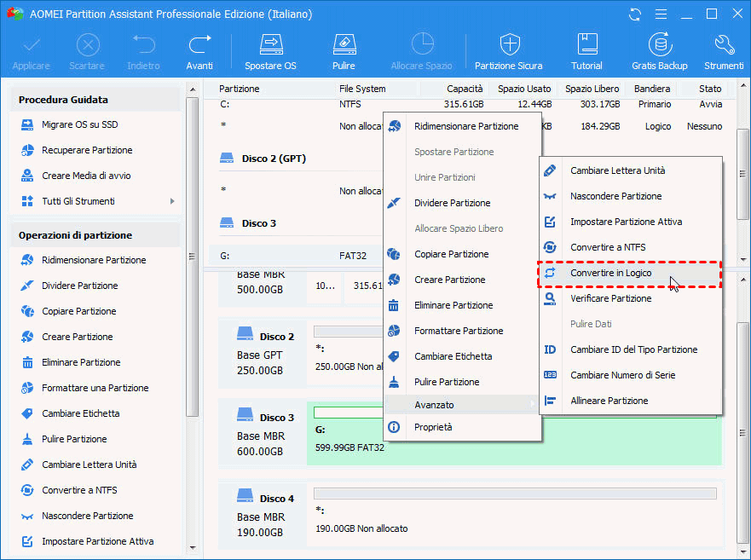The height and width of the screenshot is (560, 751).
Task: Open the title bar hamburger menu
Action: [659, 14]
